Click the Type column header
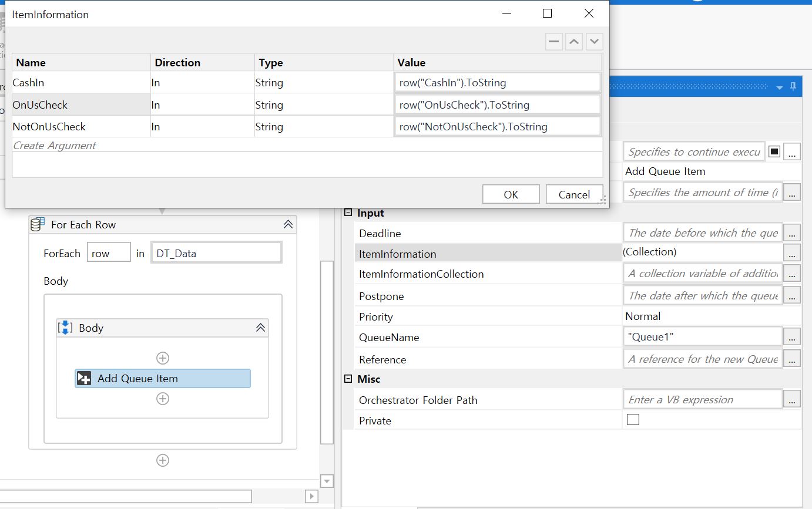The image size is (812, 509). 324,63
